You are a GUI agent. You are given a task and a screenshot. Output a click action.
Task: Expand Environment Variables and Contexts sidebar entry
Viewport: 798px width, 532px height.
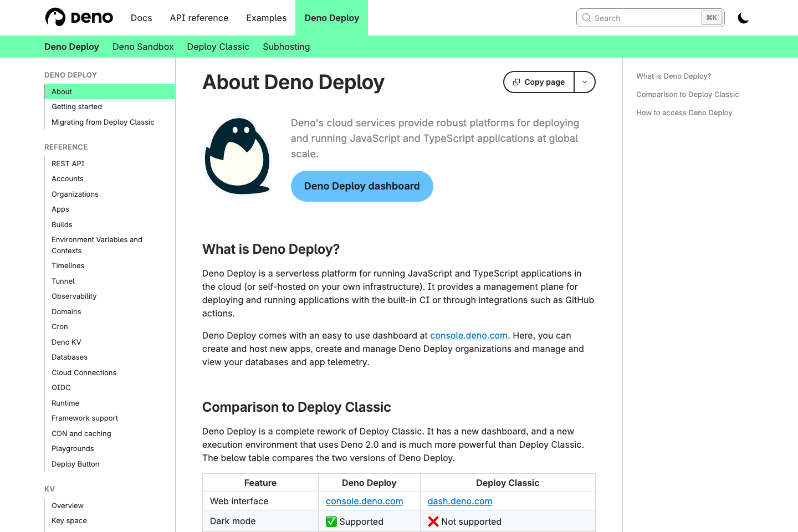click(97, 245)
